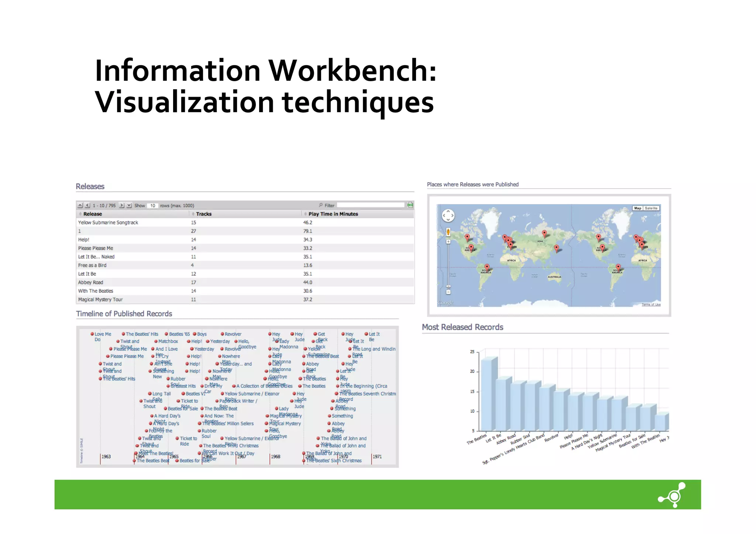The height and width of the screenshot is (534, 756).
Task: Go to previous page of Releases table
Action: [87, 205]
